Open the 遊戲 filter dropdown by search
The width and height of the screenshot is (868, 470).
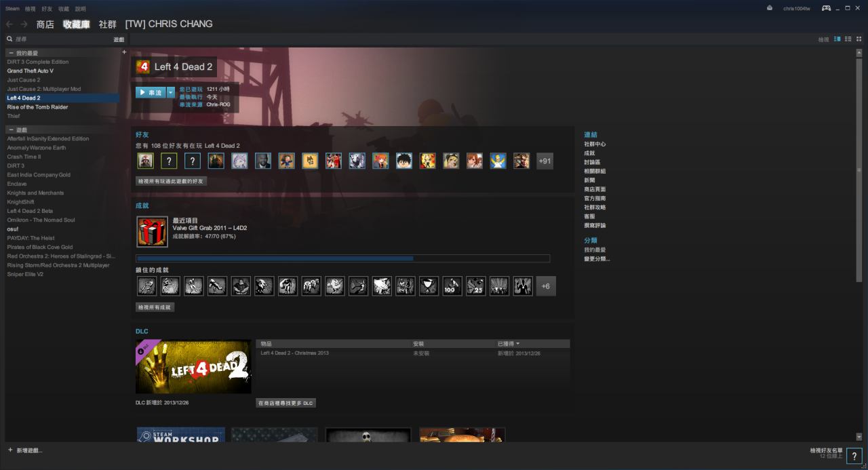(x=119, y=39)
